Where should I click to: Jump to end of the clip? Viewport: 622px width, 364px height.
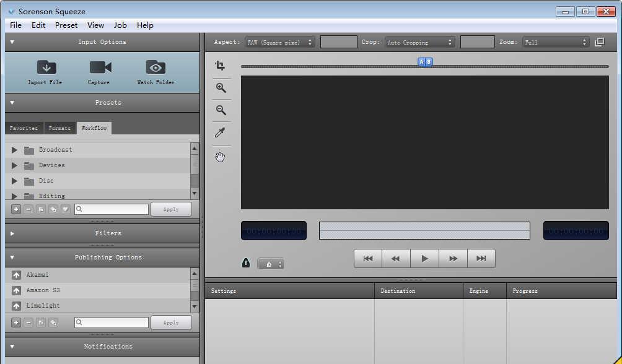point(481,259)
